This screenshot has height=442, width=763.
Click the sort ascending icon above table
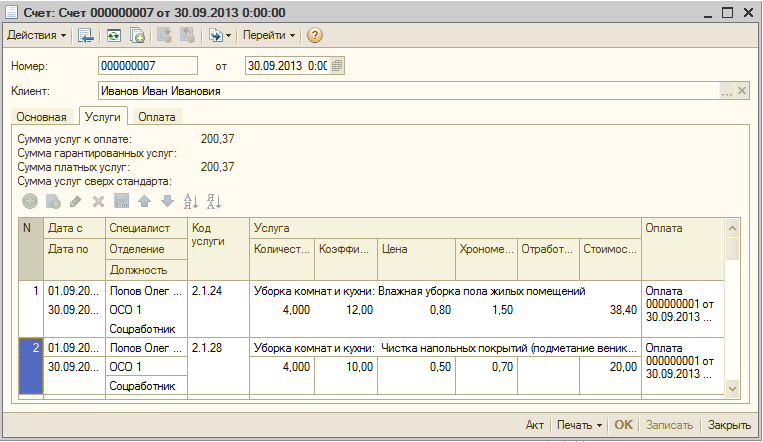[191, 201]
